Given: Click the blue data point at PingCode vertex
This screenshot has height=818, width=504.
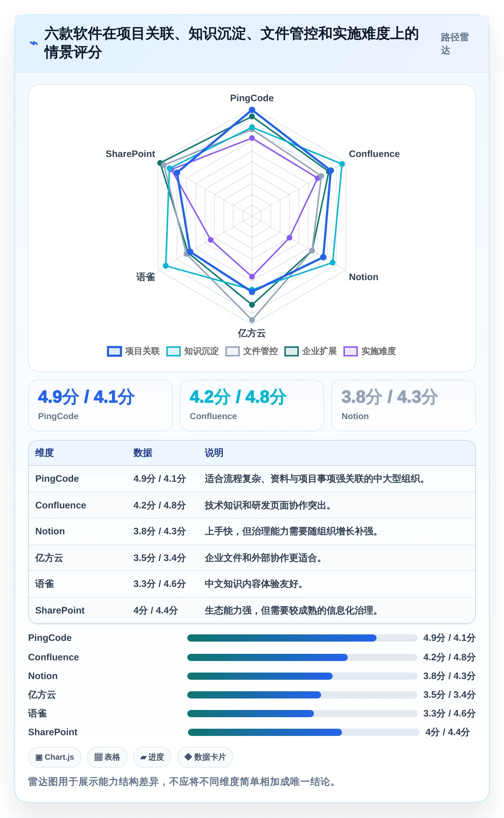Looking at the screenshot, I should pos(252,110).
